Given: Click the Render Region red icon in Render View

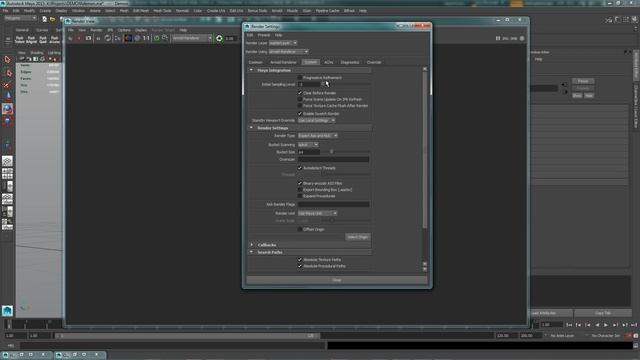Looking at the screenshot, I should click(x=79, y=38).
